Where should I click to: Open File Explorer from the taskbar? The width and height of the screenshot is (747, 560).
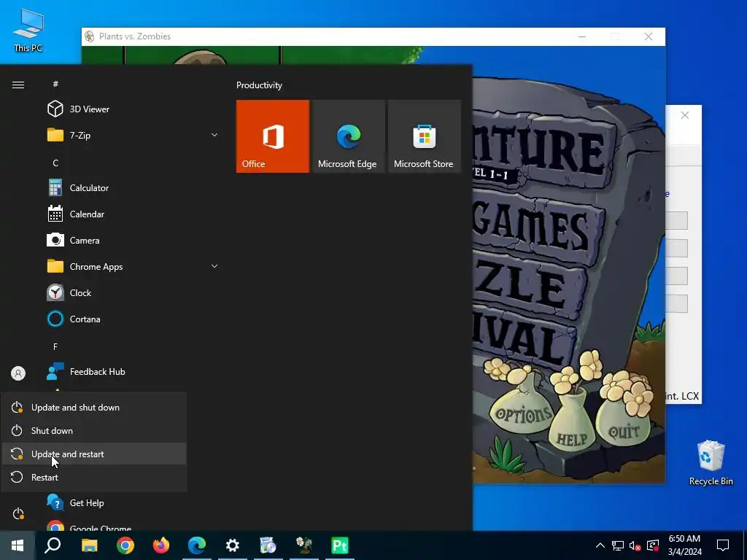(89, 545)
